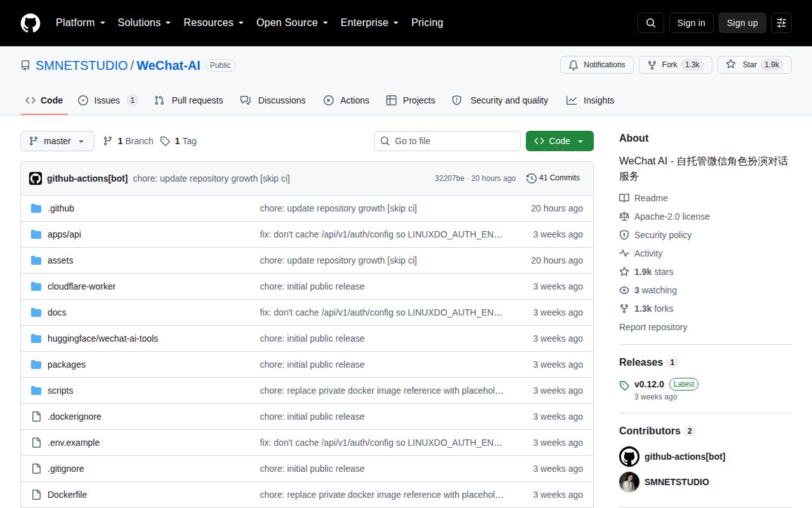Open the huggingface/wechat-ai-tools folder
The height and width of the screenshot is (508, 812).
[103, 338]
